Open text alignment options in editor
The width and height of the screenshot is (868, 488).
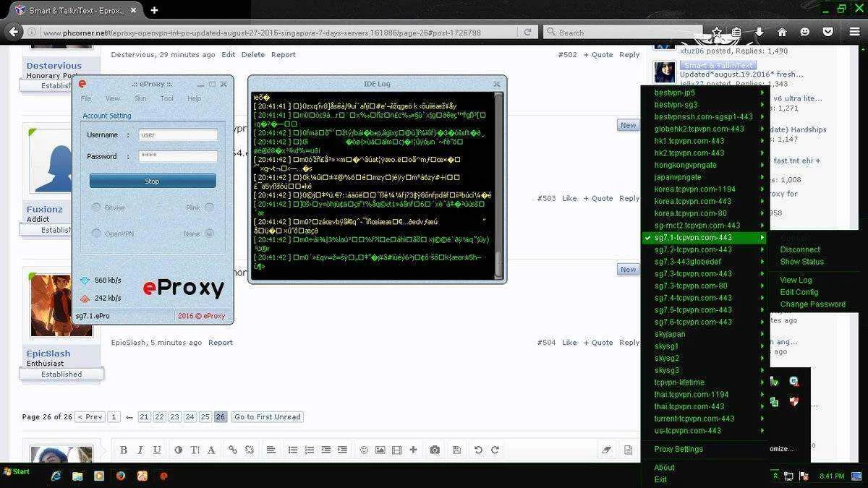(271, 450)
